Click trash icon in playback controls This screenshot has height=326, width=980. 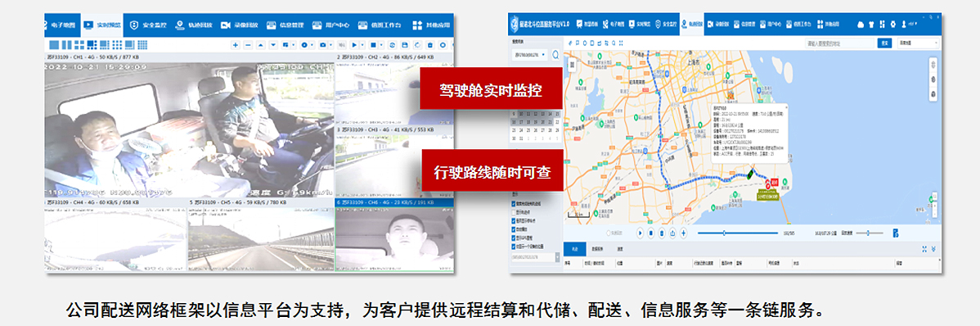[662, 233]
